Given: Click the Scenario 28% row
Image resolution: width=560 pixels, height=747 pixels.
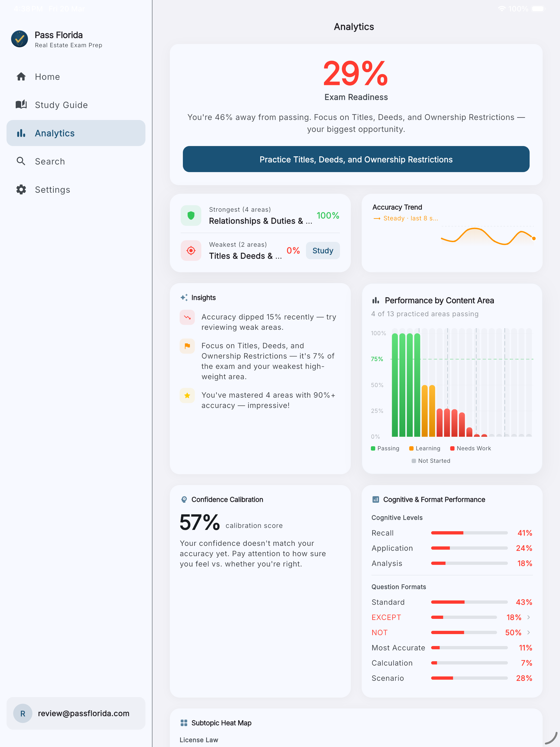Looking at the screenshot, I should [452, 678].
